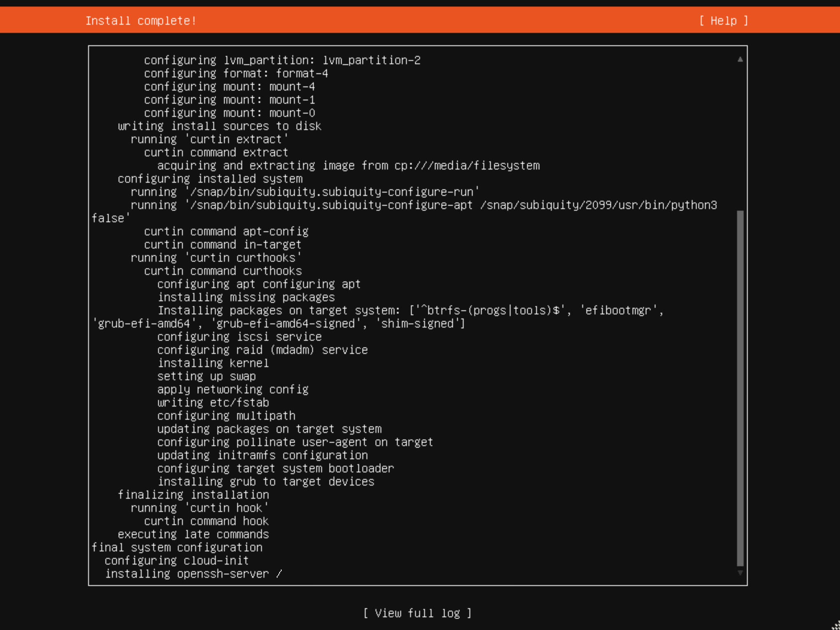Click the 'apply networking config' log line

pyautogui.click(x=233, y=389)
